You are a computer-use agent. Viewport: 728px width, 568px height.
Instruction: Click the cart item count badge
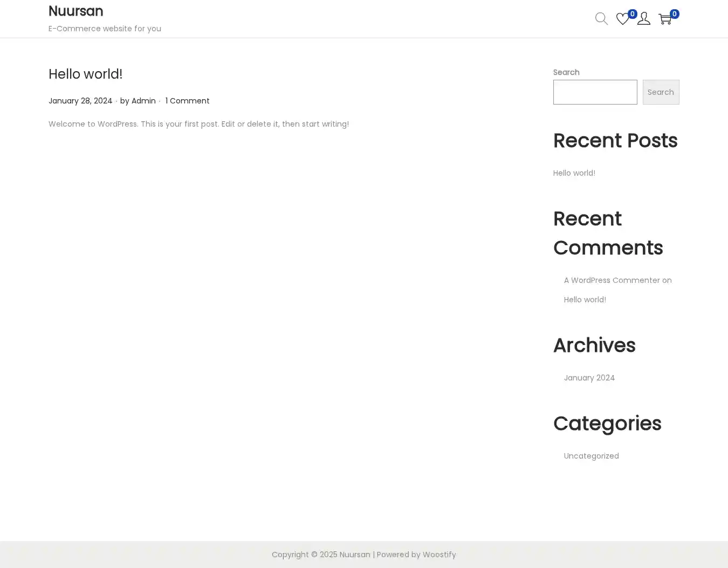click(674, 14)
